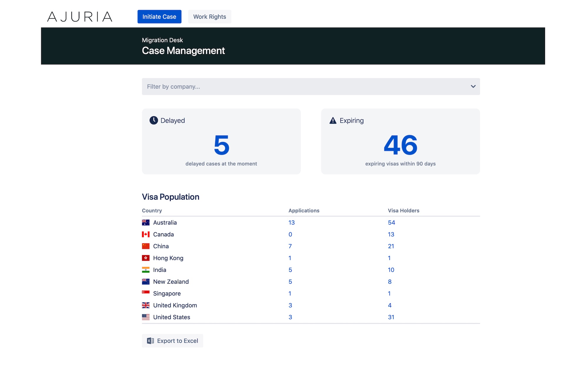
Task: Open the Work Rights tab
Action: click(x=210, y=17)
